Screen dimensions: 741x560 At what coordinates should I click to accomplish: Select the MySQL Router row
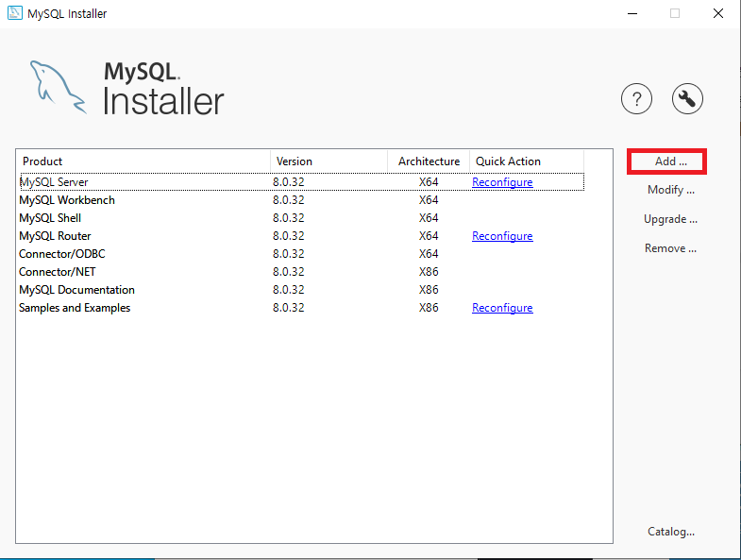(301, 236)
